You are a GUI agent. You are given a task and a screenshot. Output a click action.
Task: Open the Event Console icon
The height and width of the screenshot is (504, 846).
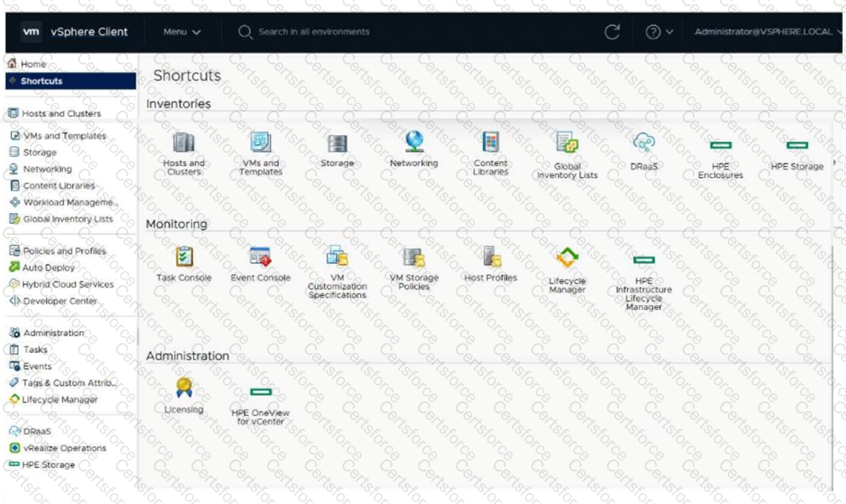point(260,257)
